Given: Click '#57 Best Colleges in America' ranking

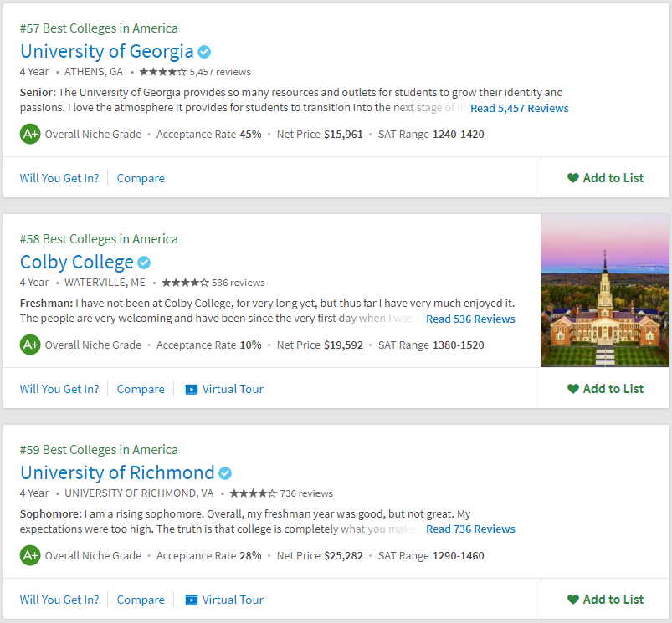Looking at the screenshot, I should [x=99, y=28].
